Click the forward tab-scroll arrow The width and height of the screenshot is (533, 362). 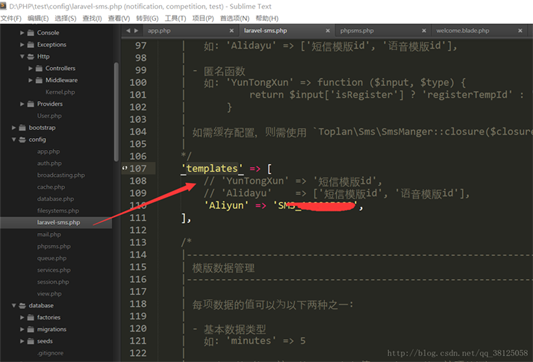click(x=136, y=31)
